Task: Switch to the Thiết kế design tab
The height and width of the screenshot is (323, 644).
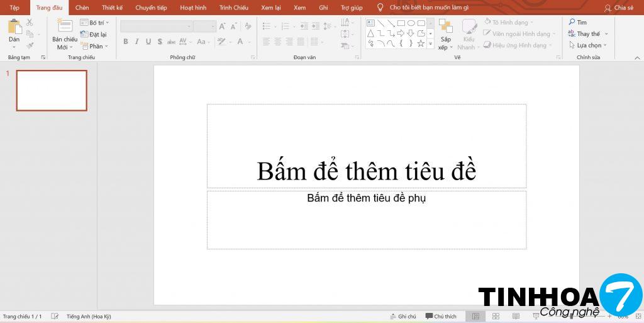Action: pos(112,8)
